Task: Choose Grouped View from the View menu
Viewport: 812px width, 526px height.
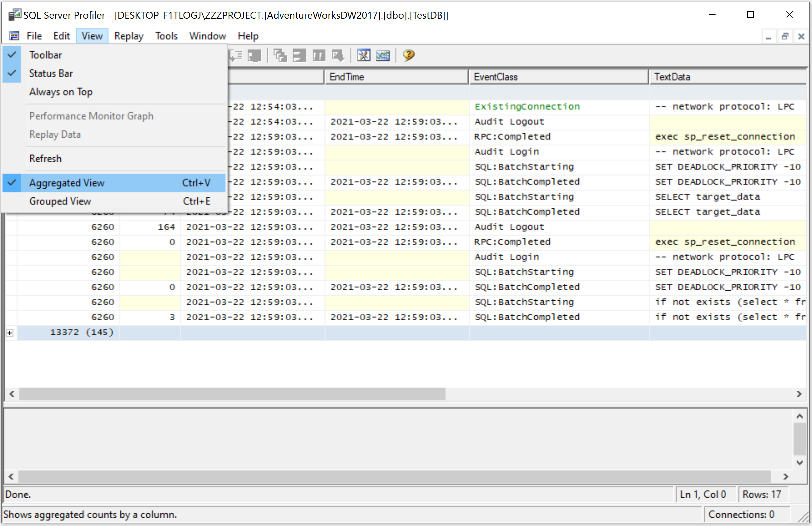Action: coord(60,201)
